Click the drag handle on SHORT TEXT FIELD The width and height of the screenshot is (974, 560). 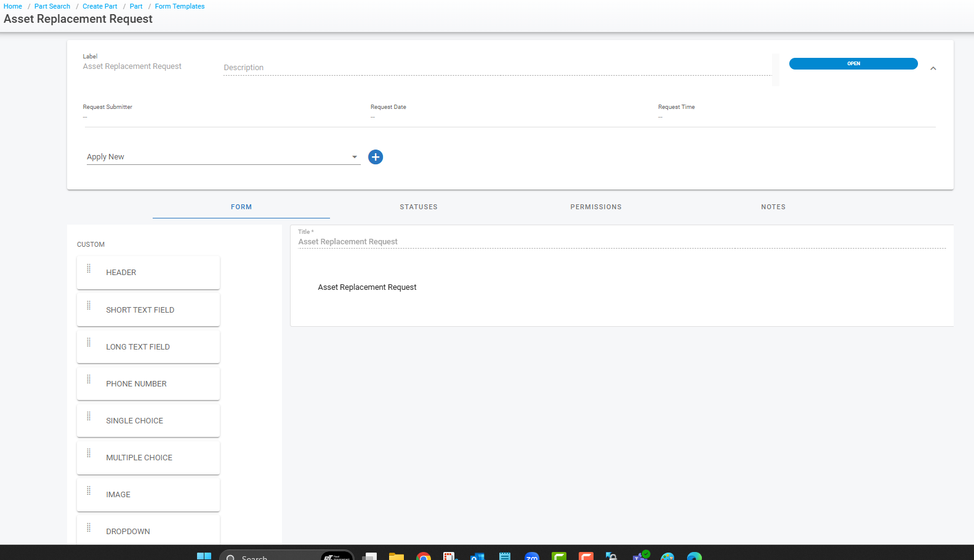coord(89,305)
